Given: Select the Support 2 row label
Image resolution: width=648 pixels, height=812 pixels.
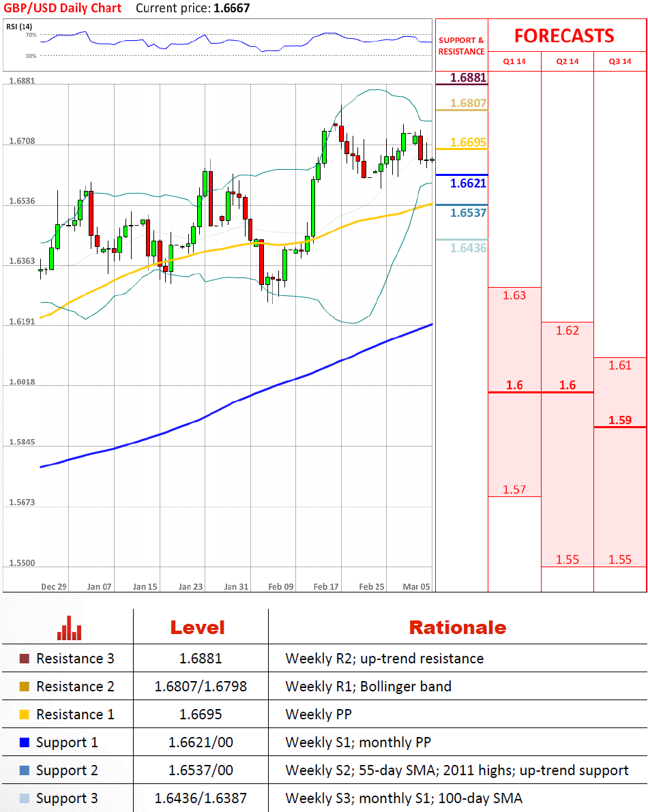Looking at the screenshot, I should [67, 770].
